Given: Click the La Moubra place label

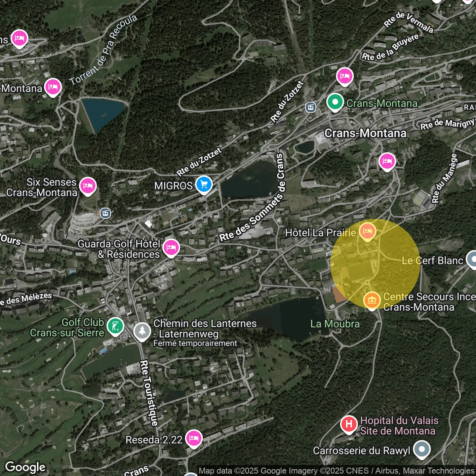Looking at the screenshot, I should 335,324.
